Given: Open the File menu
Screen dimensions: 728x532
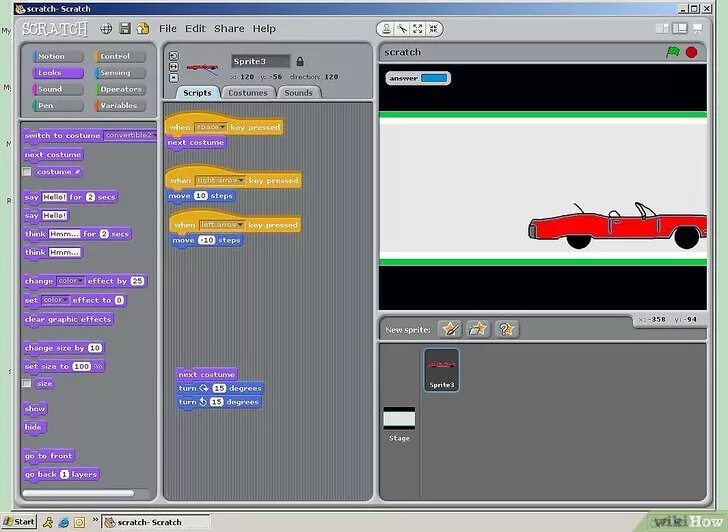Looking at the screenshot, I should (x=168, y=29).
